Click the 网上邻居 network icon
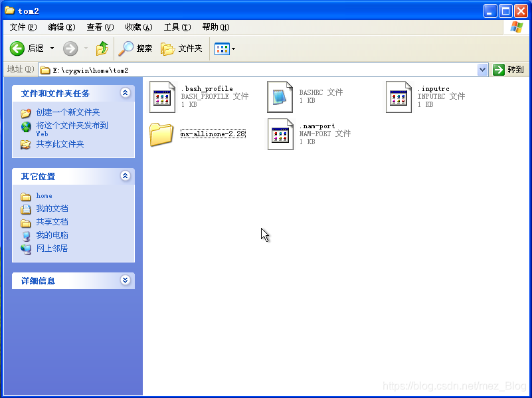This screenshot has height=398, width=532. tap(26, 249)
